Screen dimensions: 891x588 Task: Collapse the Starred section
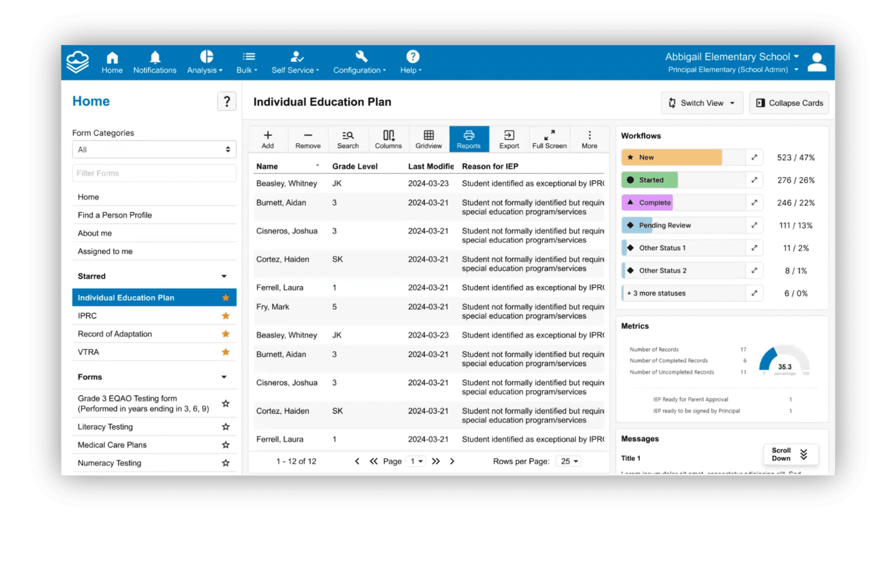click(x=224, y=276)
